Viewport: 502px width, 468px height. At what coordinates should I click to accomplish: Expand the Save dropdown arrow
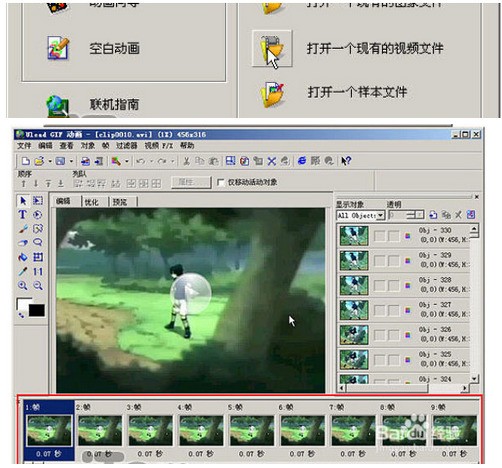[71, 161]
